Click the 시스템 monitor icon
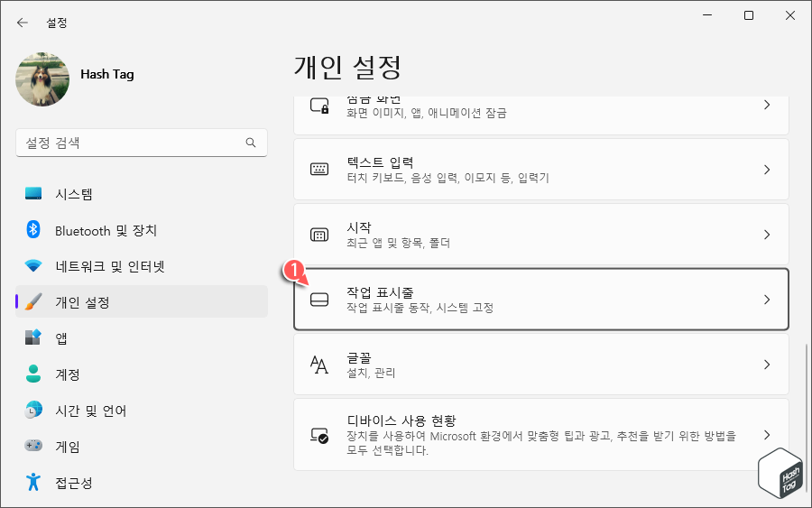Screen dimensions: 812x508 [33, 194]
